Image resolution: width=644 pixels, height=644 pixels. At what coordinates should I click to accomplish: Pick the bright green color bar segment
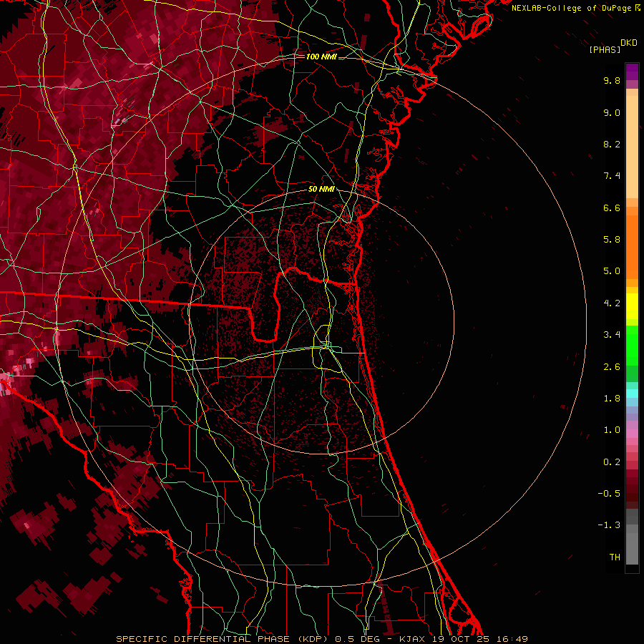tap(632, 345)
